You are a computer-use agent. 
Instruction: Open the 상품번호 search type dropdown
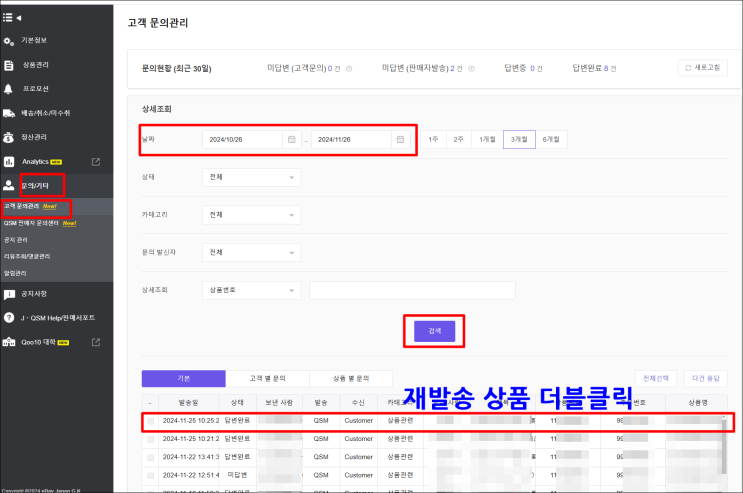[x=252, y=290]
